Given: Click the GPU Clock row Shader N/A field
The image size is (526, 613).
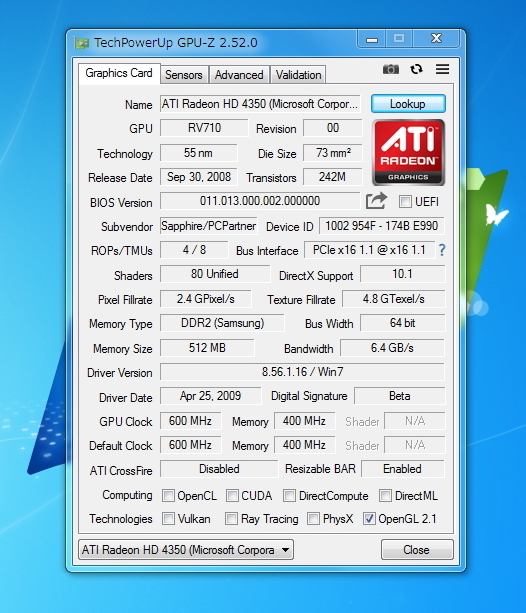Looking at the screenshot, I should pyautogui.click(x=415, y=421).
